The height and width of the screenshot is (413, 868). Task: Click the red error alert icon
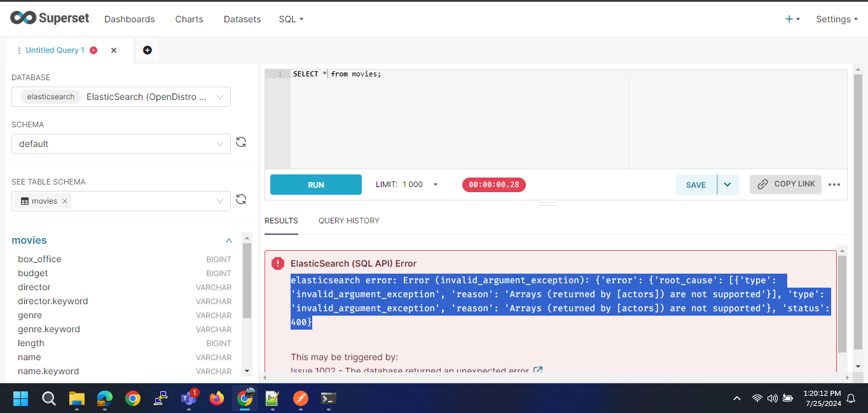(x=278, y=263)
